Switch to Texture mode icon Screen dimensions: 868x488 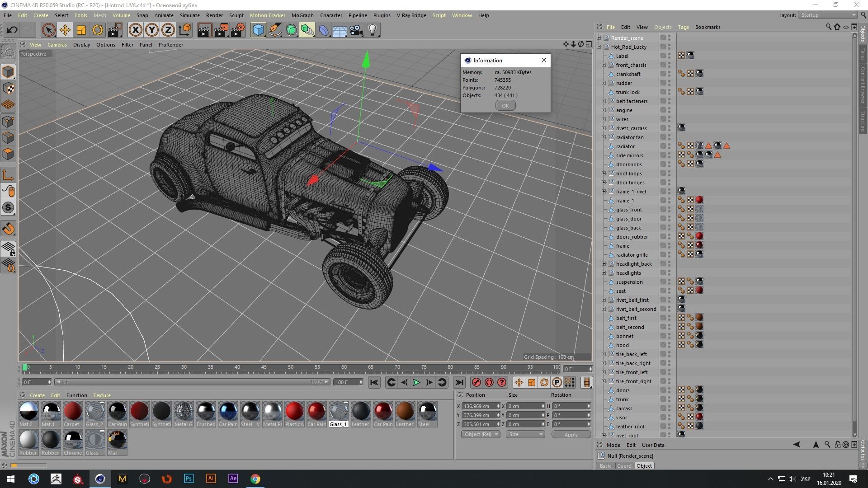(8, 88)
